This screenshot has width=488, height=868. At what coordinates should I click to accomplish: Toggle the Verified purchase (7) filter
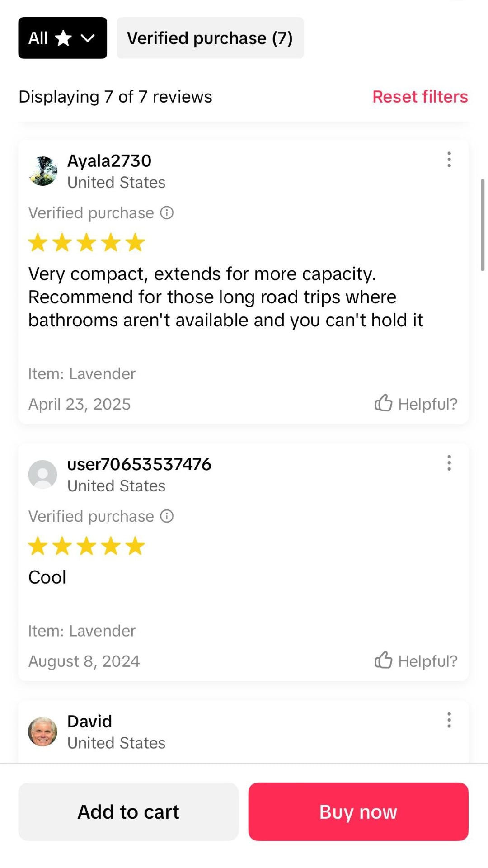tap(210, 38)
